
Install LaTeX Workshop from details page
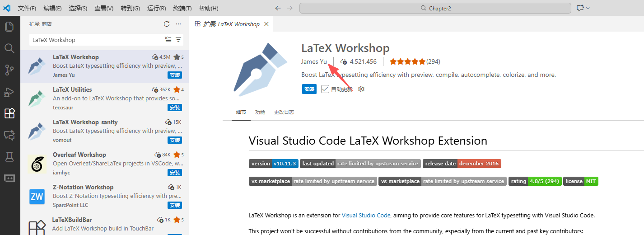click(x=309, y=89)
